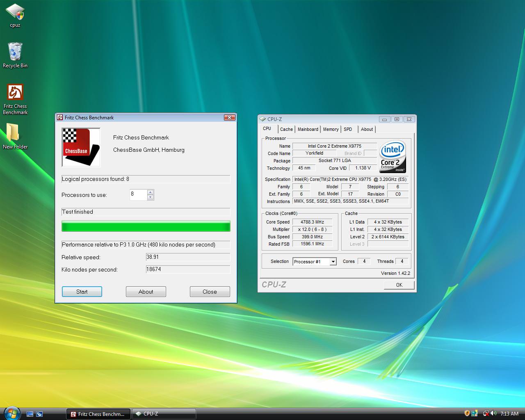Switch to the About tab in CPU-Z
This screenshot has height=420, width=525.
click(367, 129)
